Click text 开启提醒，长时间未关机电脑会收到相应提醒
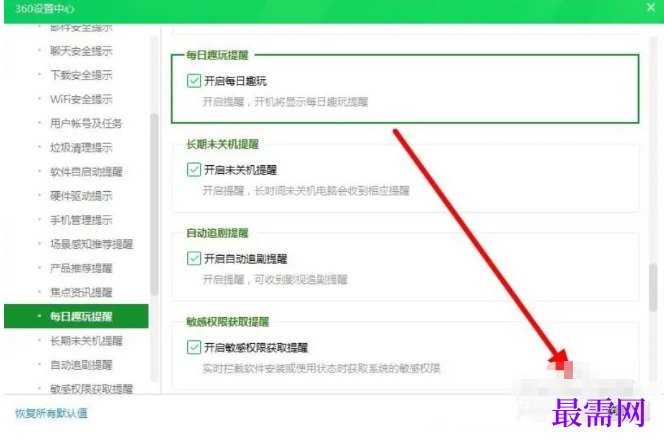The width and height of the screenshot is (664, 444). tap(306, 191)
